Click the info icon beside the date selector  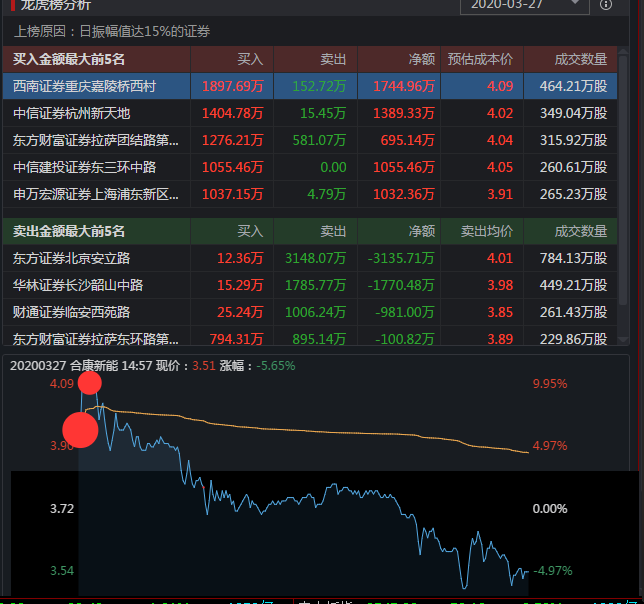coord(605,5)
